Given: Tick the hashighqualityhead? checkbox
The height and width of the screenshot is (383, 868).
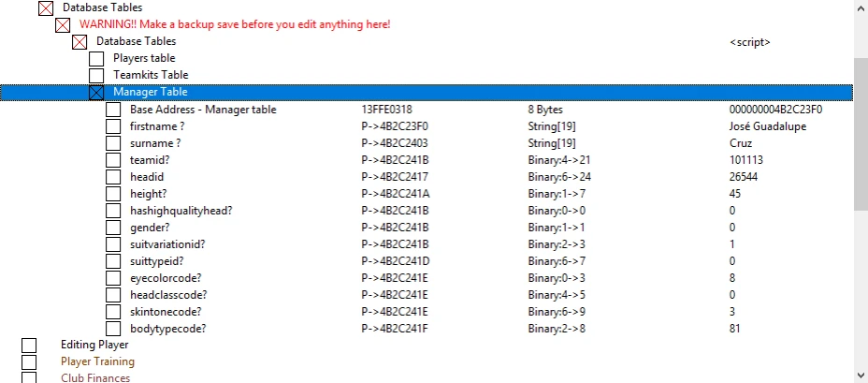Looking at the screenshot, I should [113, 211].
